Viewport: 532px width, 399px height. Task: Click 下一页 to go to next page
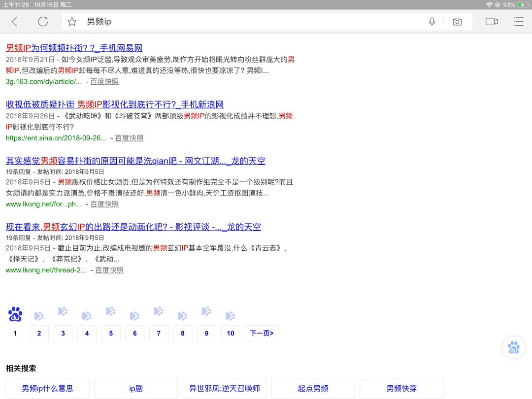click(x=261, y=333)
